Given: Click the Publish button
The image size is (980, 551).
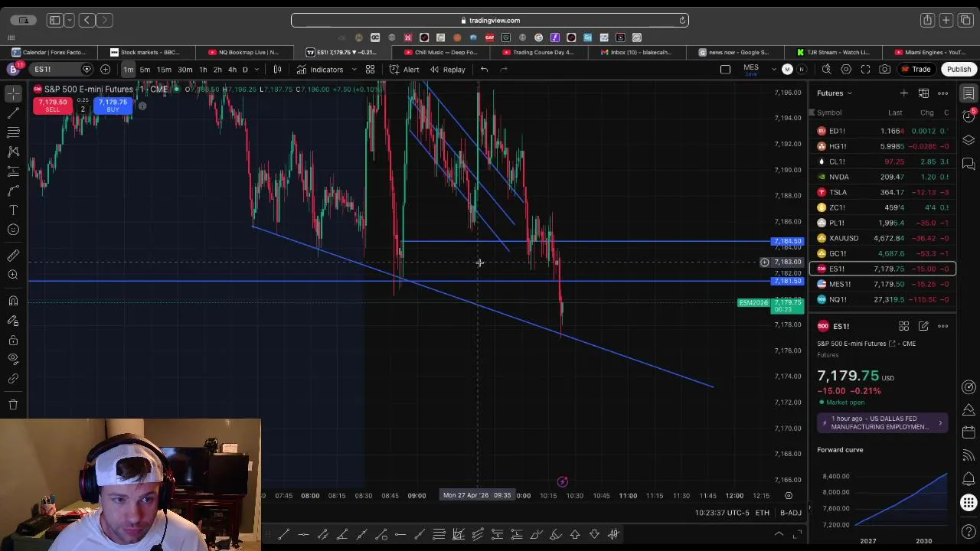Looking at the screenshot, I should pyautogui.click(x=959, y=70).
